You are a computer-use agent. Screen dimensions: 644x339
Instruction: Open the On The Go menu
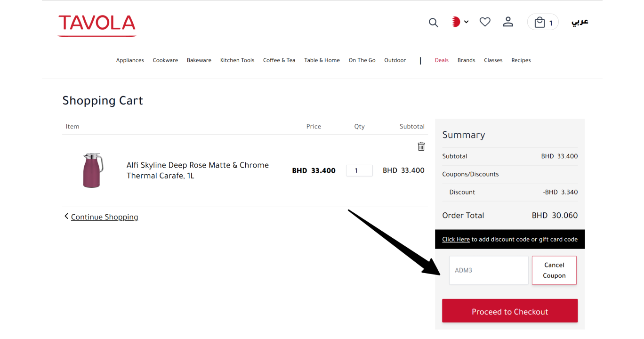tap(362, 60)
